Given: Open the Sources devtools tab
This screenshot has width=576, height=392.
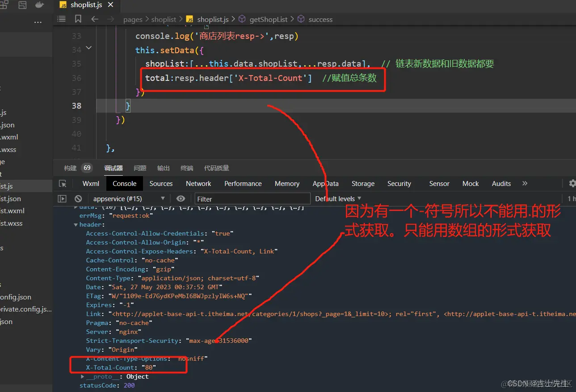Looking at the screenshot, I should 161,184.
